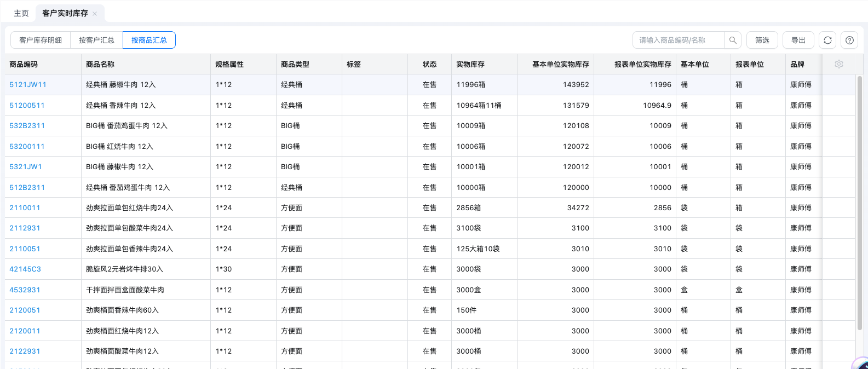Open product code 2120051
This screenshot has width=868, height=369.
pyautogui.click(x=25, y=310)
